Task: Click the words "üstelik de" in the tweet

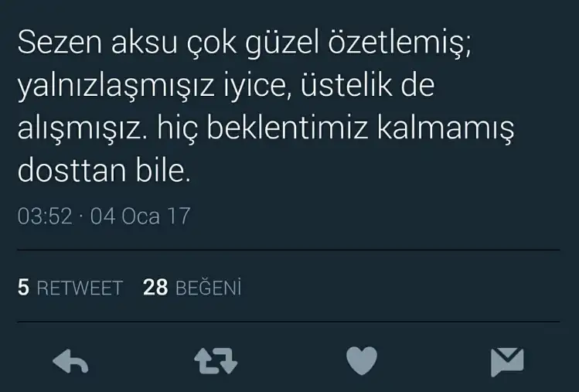Action: 368,85
